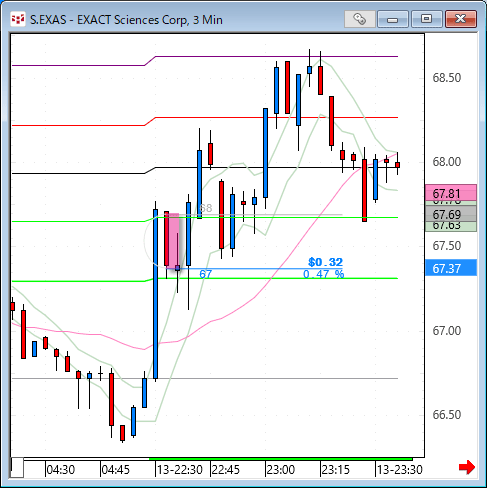Close the S.EXAS chart window
Viewport: 487px width, 488px height.
(461, 19)
